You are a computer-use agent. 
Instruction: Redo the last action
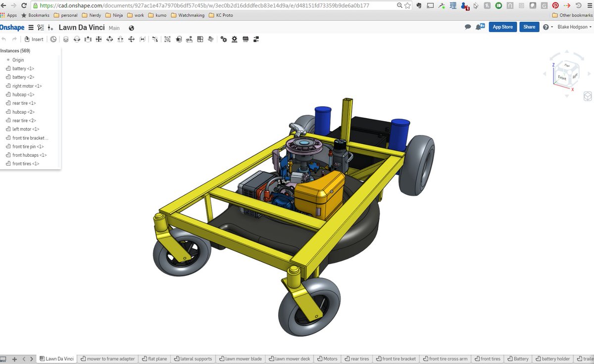tap(14, 39)
